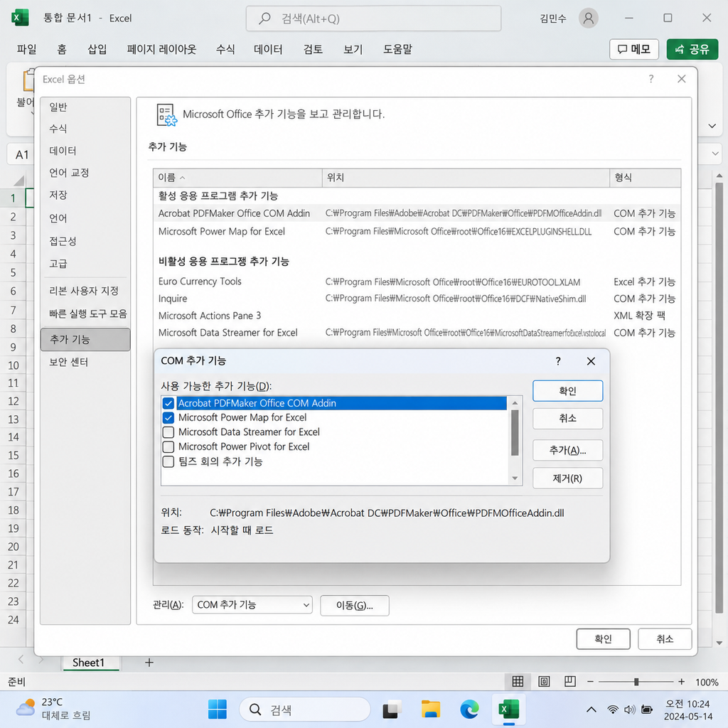Check the 팀즈 회의 추가 기능 checkbox
Viewport: 728px width, 728px height.
coord(168,461)
